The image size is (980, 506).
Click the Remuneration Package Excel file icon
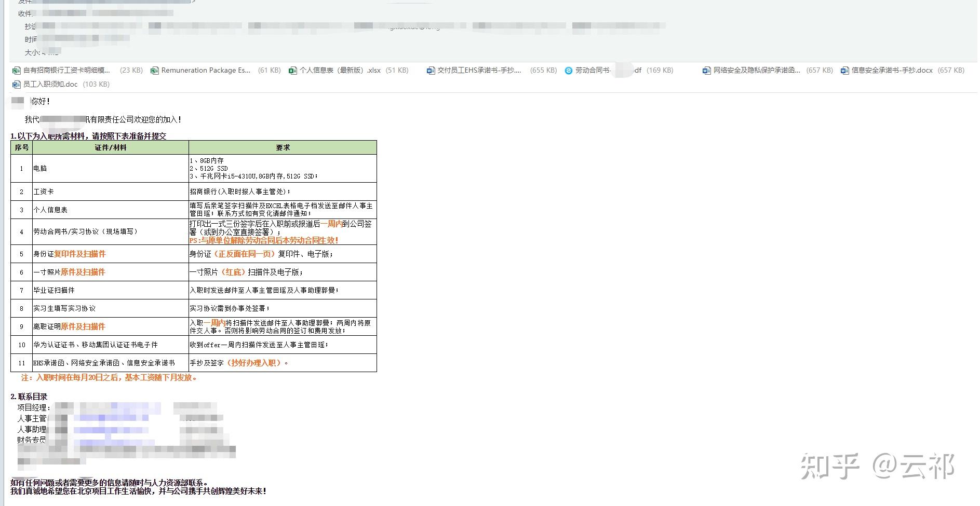point(154,71)
